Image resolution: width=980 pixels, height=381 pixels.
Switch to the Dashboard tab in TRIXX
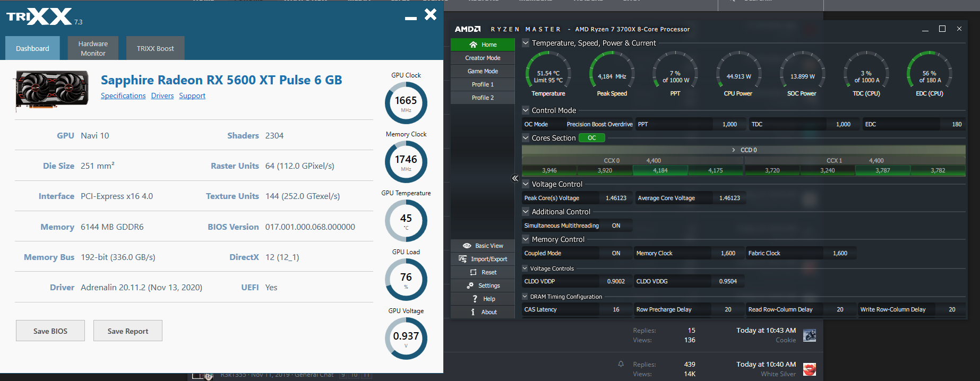tap(32, 48)
